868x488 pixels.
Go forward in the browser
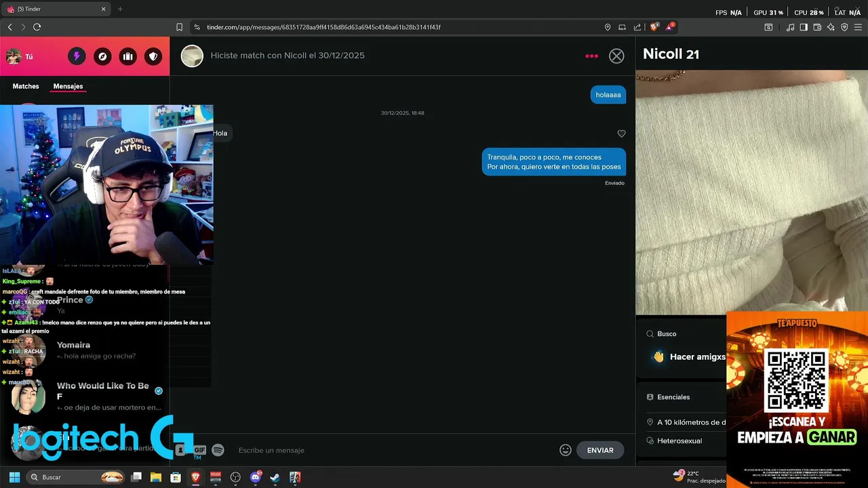pos(23,27)
